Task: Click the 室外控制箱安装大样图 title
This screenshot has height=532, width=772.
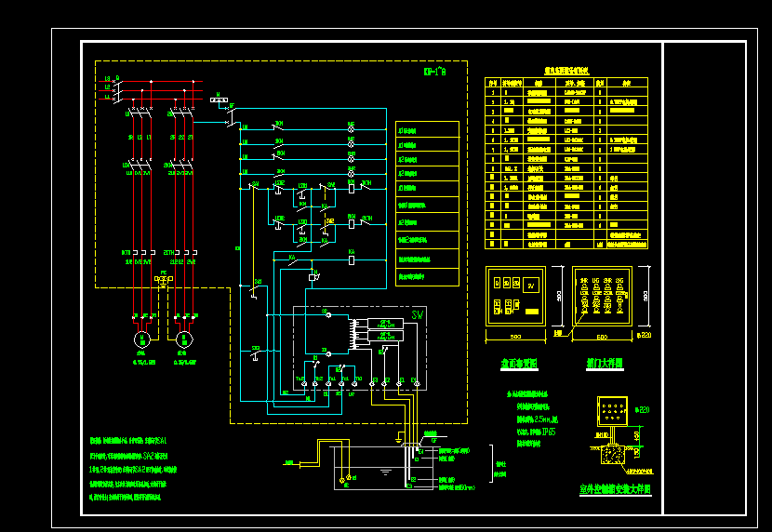Action: [x=616, y=489]
